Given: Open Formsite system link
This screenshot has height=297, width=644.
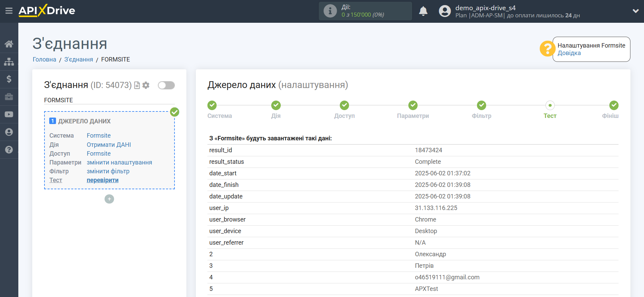Looking at the screenshot, I should click(99, 136).
